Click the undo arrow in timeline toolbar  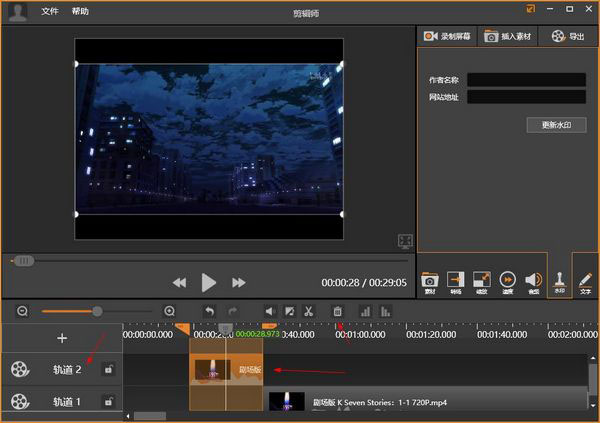click(209, 312)
